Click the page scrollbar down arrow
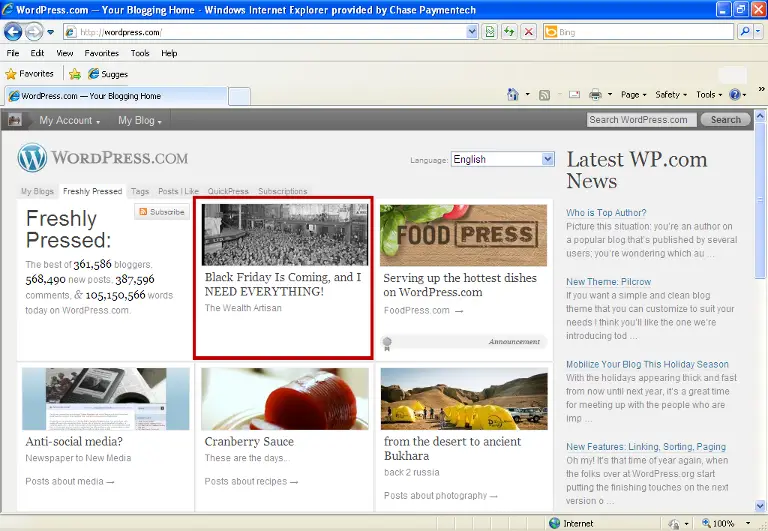768x531 pixels. click(x=760, y=506)
